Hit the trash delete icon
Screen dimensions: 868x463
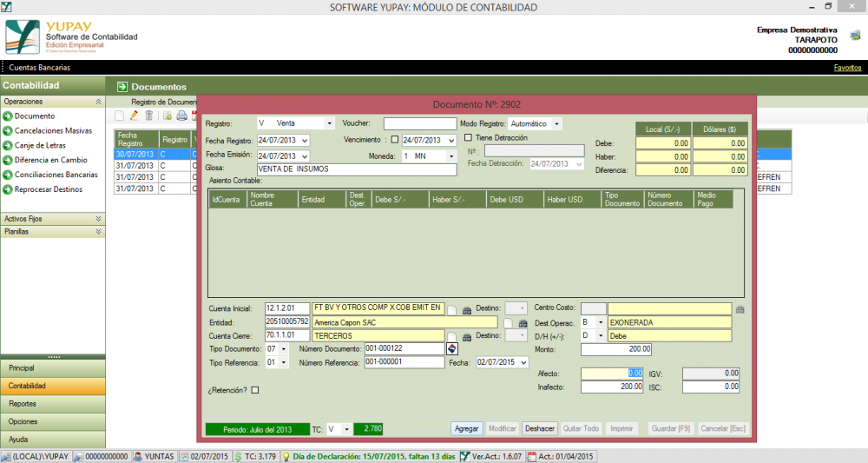tap(149, 116)
